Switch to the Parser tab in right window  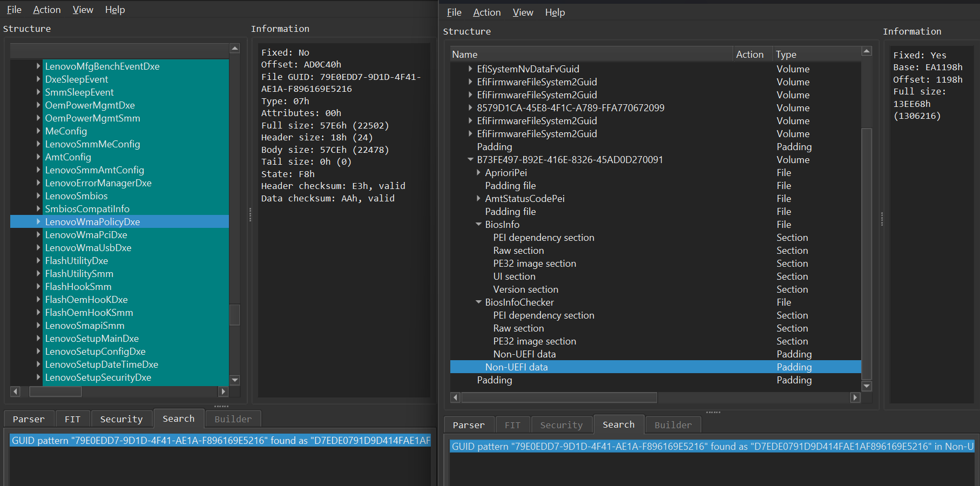point(468,425)
